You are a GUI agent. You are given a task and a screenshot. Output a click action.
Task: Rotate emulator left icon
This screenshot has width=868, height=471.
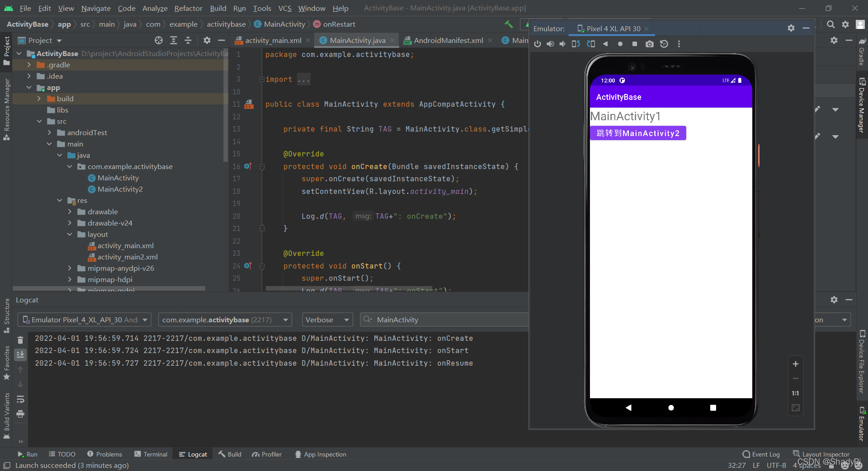click(x=576, y=44)
